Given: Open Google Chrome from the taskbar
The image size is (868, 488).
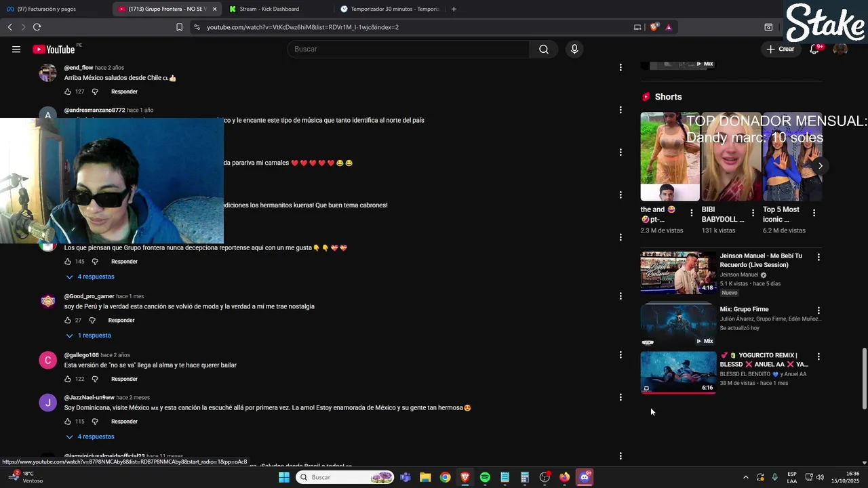Looking at the screenshot, I should tap(445, 477).
